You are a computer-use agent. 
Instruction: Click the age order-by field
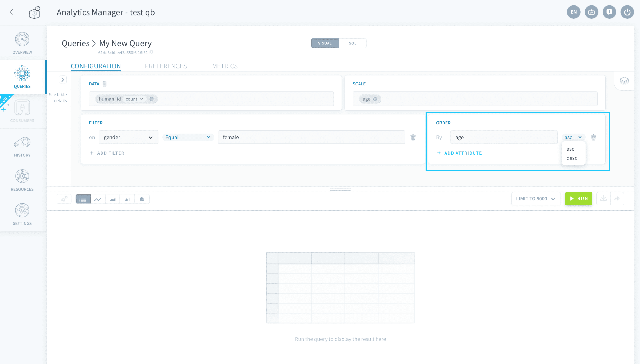(x=504, y=137)
